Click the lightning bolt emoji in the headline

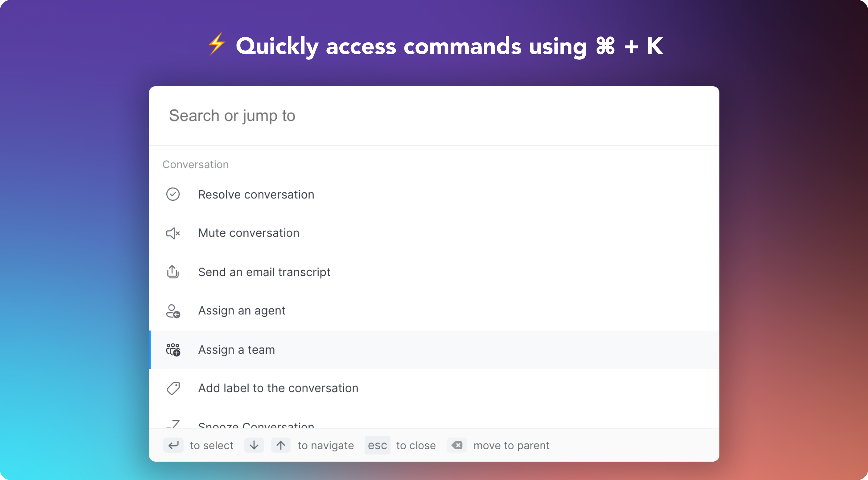(216, 44)
